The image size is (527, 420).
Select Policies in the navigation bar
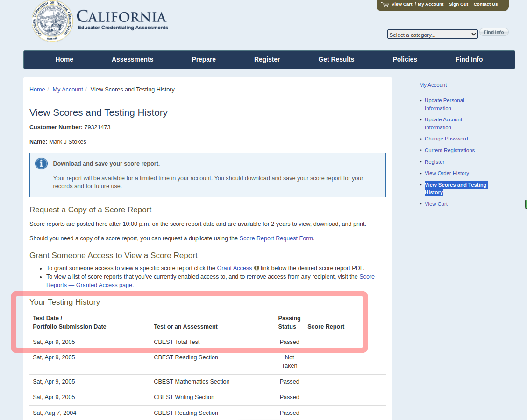click(x=405, y=59)
